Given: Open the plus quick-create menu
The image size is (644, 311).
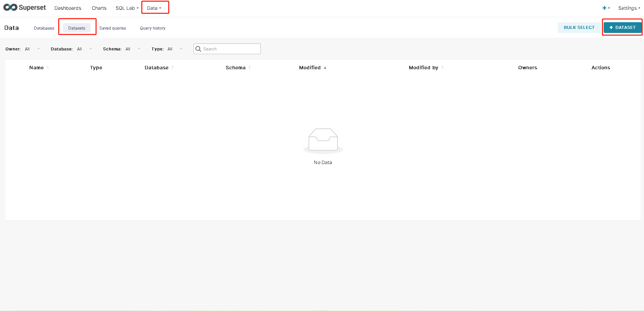Looking at the screenshot, I should click(x=605, y=8).
